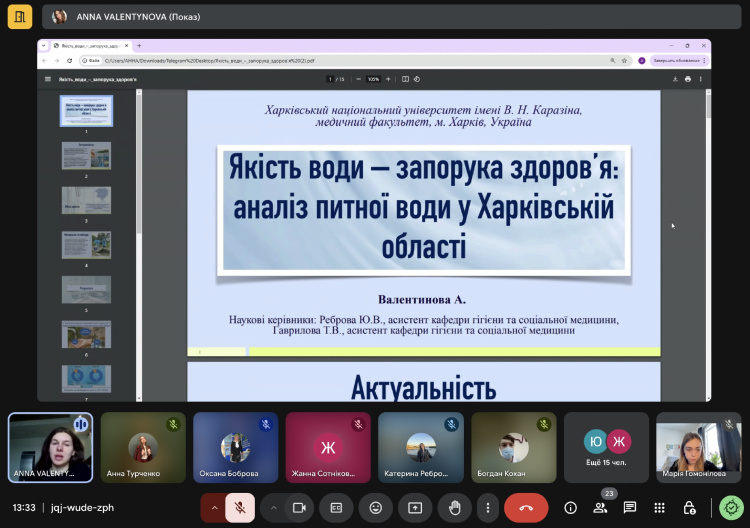Open host controls lock icon
The height and width of the screenshot is (528, 750).
tap(689, 508)
